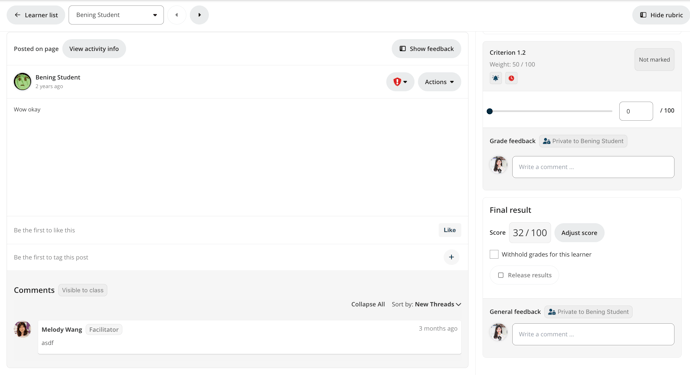Click the 3 months ago timestamp

coord(438,328)
